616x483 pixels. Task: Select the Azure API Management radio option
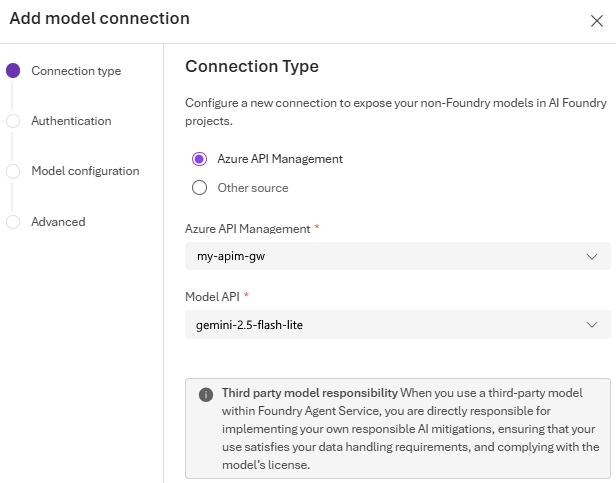tap(200, 159)
